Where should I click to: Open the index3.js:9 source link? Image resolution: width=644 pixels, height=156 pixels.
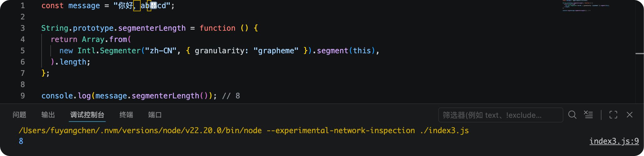coord(614,141)
